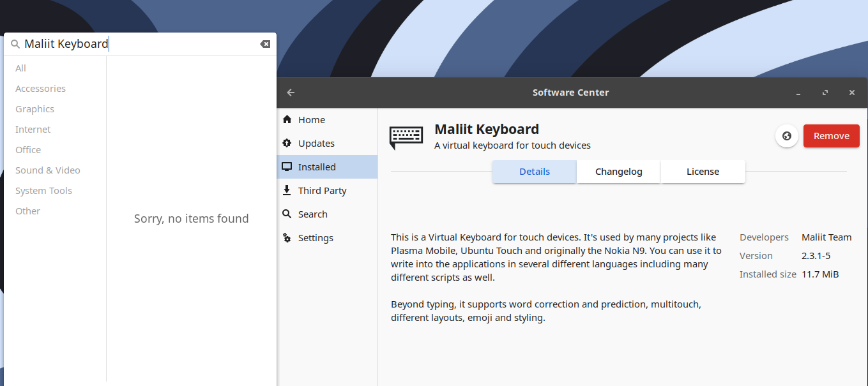The width and height of the screenshot is (868, 386).
Task: Click the Installed size label
Action: (768, 274)
